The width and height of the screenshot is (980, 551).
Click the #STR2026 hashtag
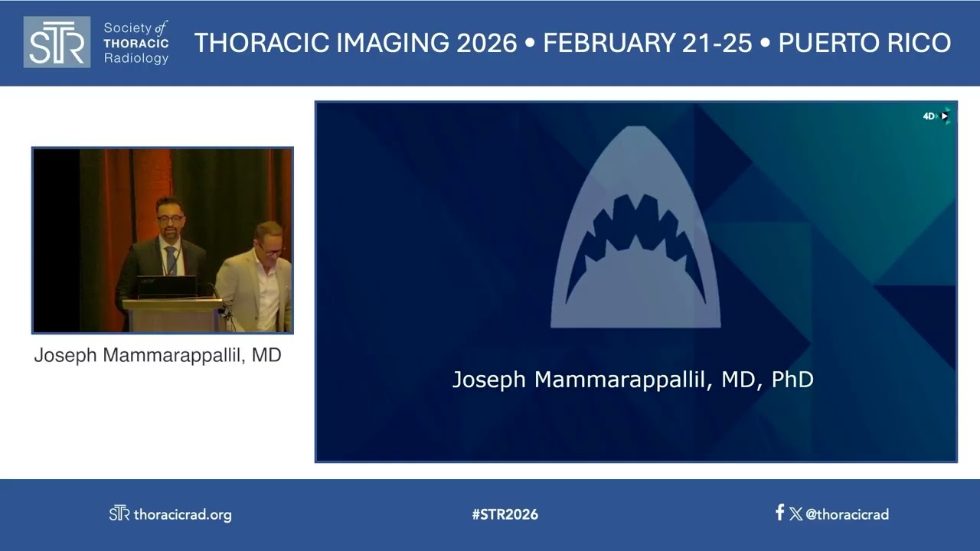(505, 514)
